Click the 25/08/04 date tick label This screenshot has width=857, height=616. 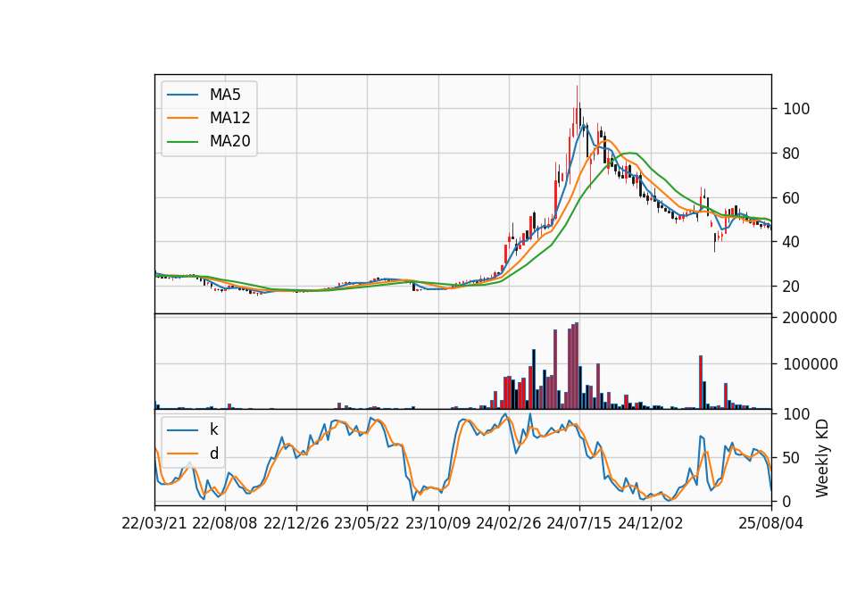pos(771,523)
